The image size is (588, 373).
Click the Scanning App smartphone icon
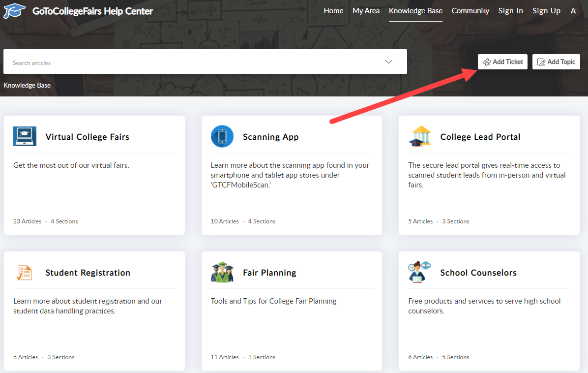click(222, 136)
